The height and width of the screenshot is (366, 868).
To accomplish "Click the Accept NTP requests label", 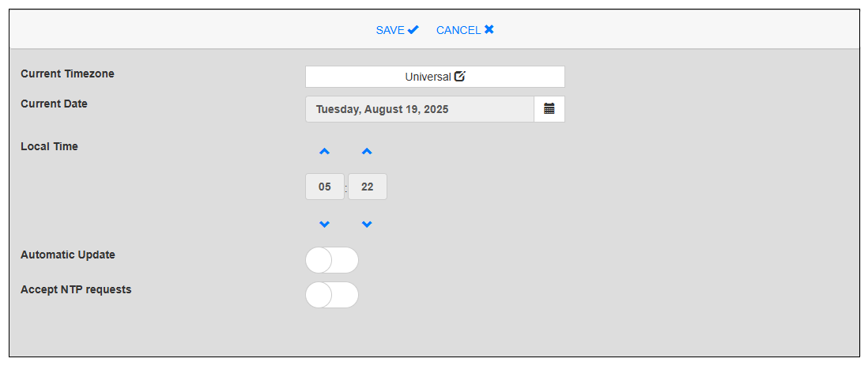I will [x=76, y=289].
